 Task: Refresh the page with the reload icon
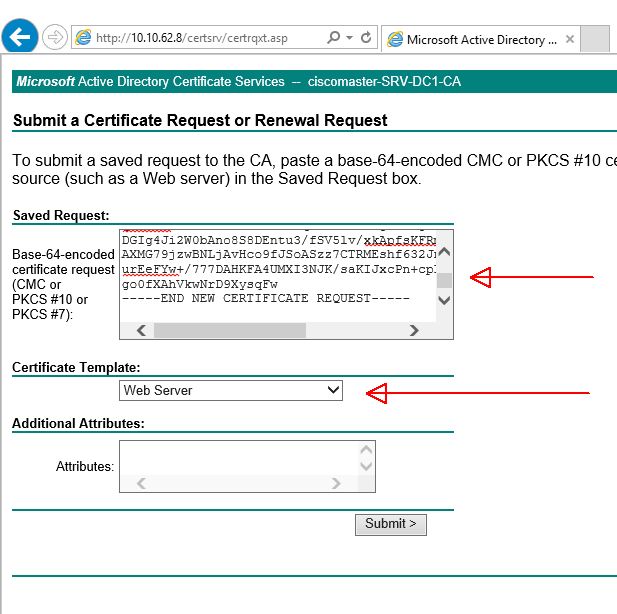click(x=366, y=37)
